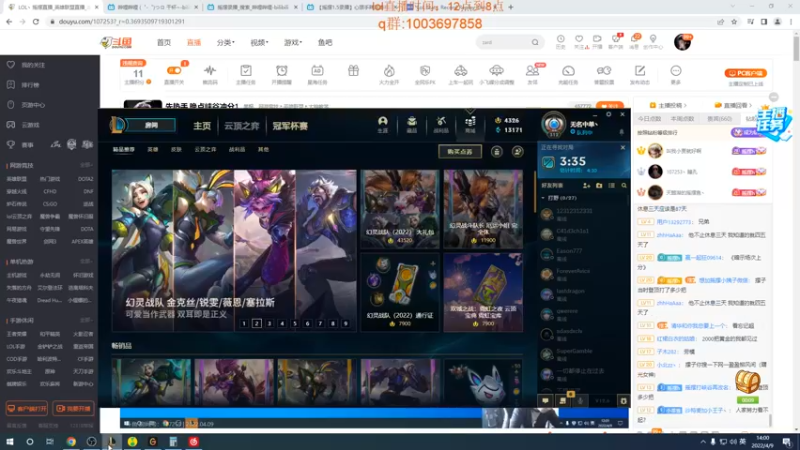Open 主播投稿 link above chat
Screen dimensions: 800x450
[668, 105]
